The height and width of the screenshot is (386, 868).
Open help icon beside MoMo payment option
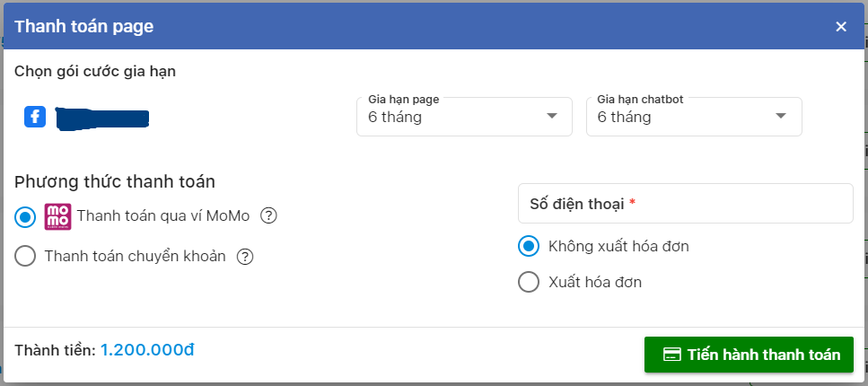(267, 216)
